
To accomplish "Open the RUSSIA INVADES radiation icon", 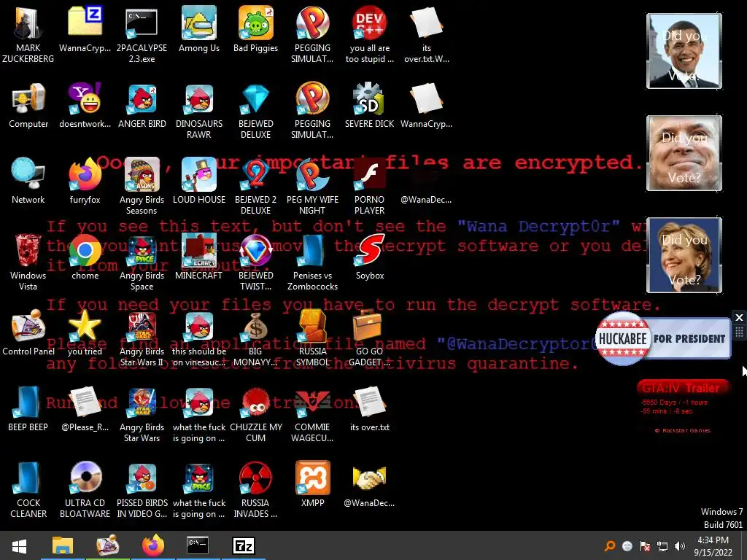I will [255, 489].
